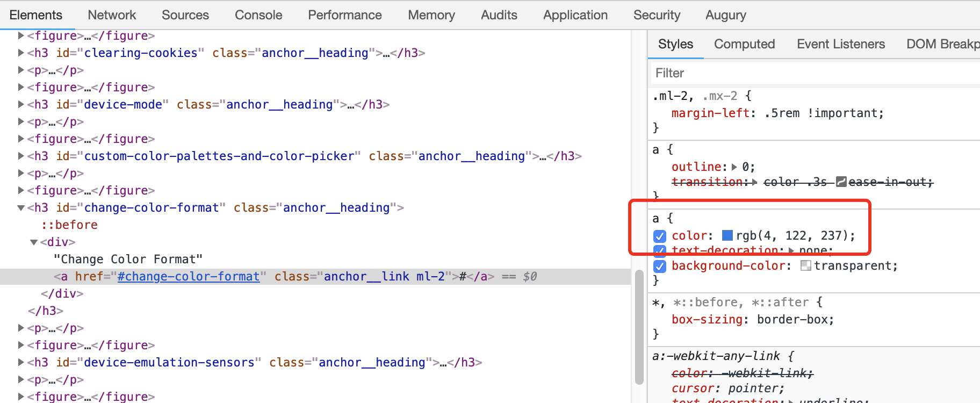Click the Elements panel vertical scrollbar
980x403 pixels.
[639, 327]
